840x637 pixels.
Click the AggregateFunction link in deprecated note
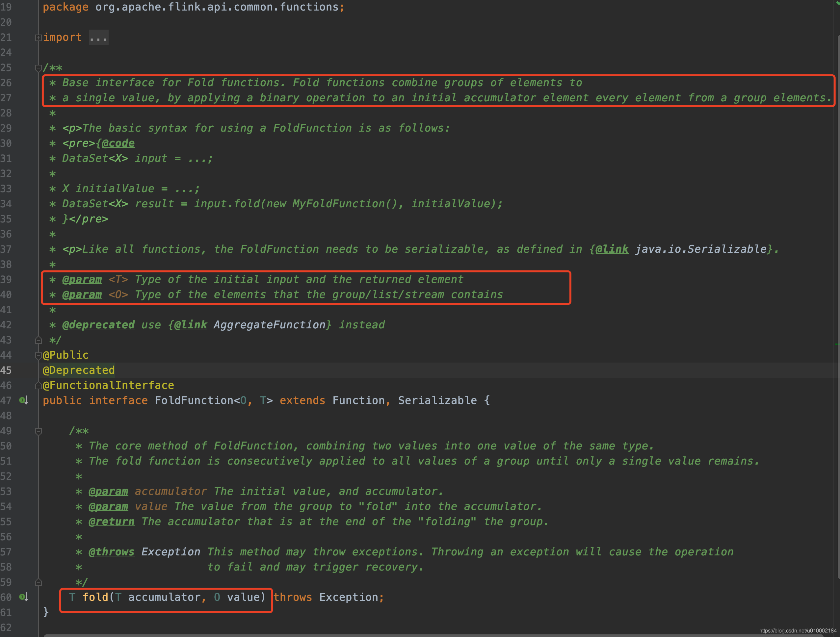[x=269, y=324]
